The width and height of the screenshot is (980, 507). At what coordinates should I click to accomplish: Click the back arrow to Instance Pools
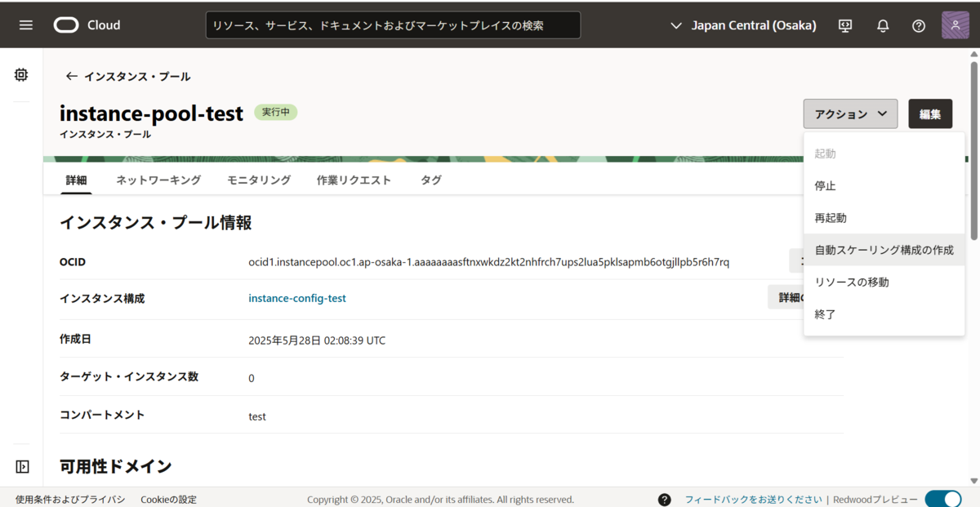(x=72, y=76)
